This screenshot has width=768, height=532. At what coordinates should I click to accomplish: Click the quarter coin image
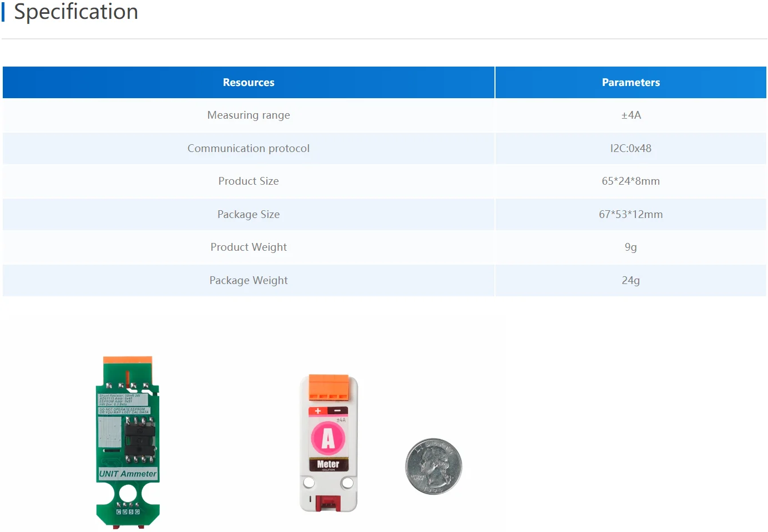tap(433, 467)
